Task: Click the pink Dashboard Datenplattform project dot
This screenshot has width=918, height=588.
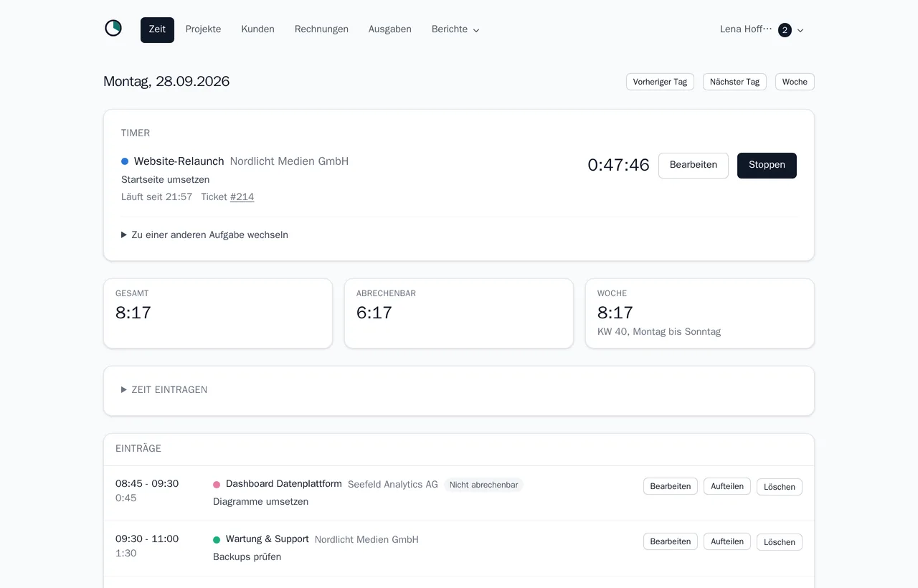Action: pyautogui.click(x=217, y=485)
